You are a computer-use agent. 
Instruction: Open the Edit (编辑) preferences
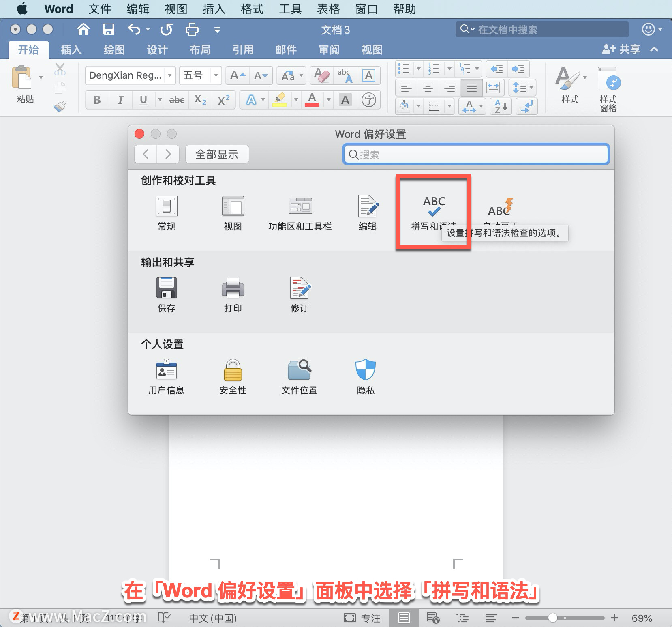tap(368, 213)
